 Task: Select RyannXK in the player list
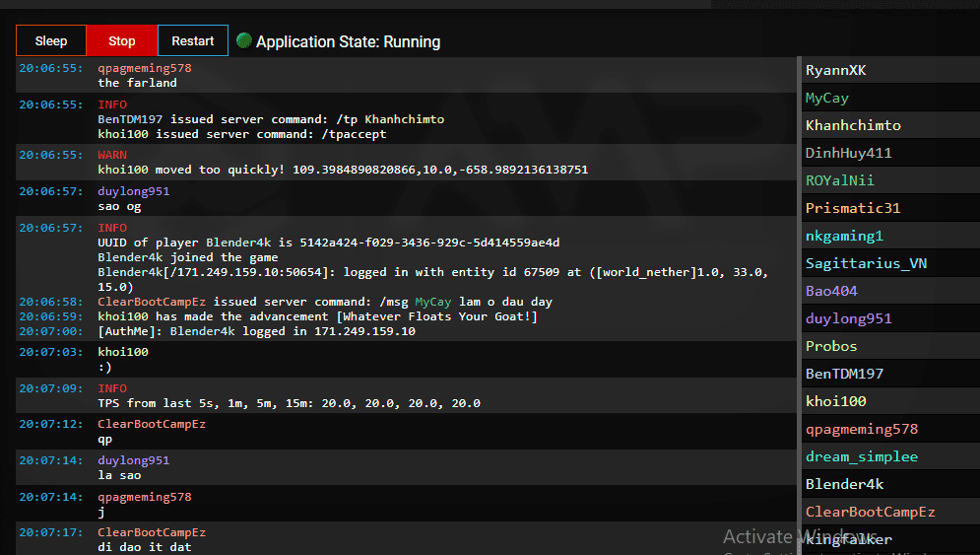tap(836, 70)
